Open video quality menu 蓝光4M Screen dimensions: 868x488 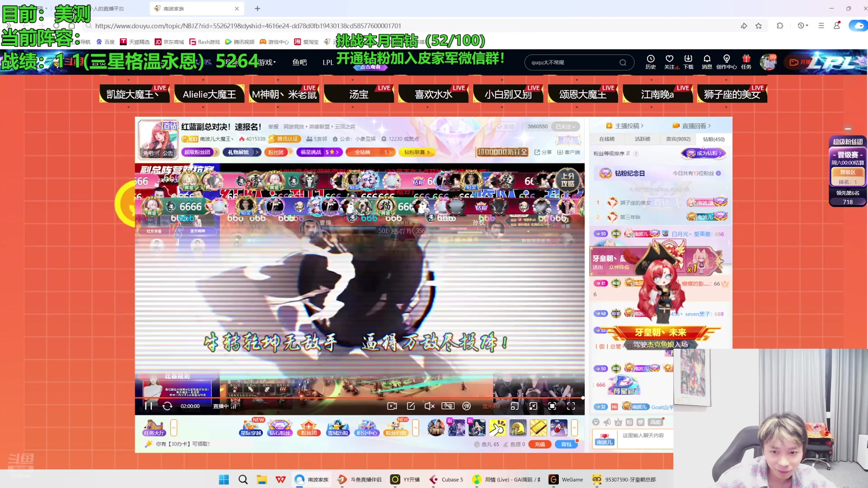[491, 406]
